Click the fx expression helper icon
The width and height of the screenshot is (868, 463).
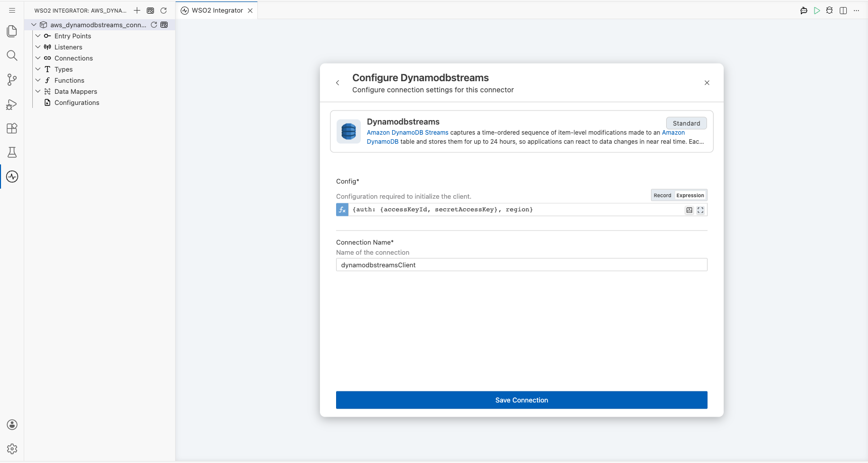342,210
